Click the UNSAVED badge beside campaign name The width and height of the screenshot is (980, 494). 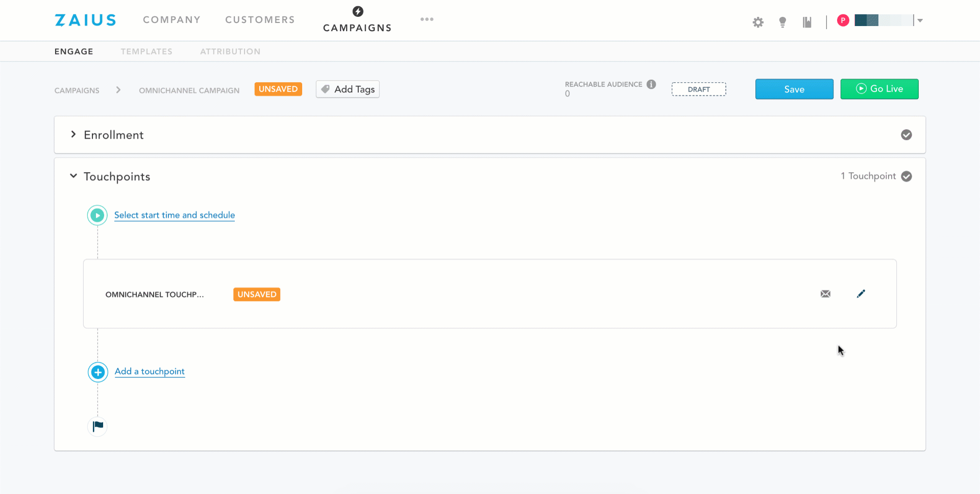pos(278,89)
